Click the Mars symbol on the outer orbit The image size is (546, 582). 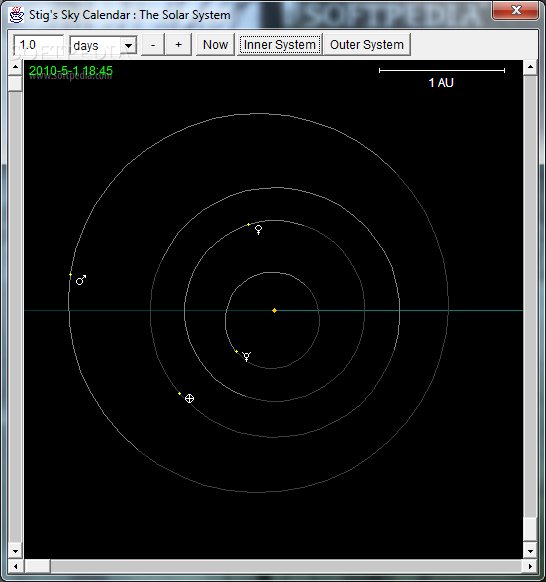(81, 280)
